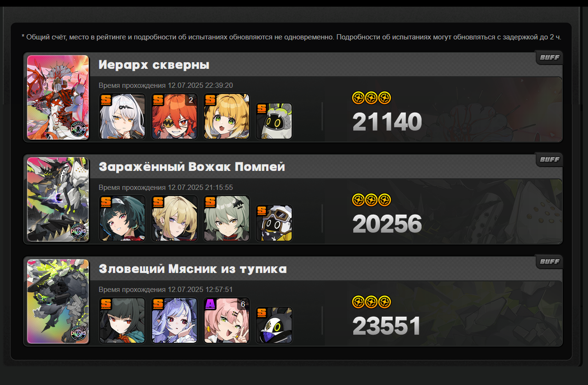Open Иерарх скверны boss thumbnail
This screenshot has height=385, width=588.
(58, 97)
